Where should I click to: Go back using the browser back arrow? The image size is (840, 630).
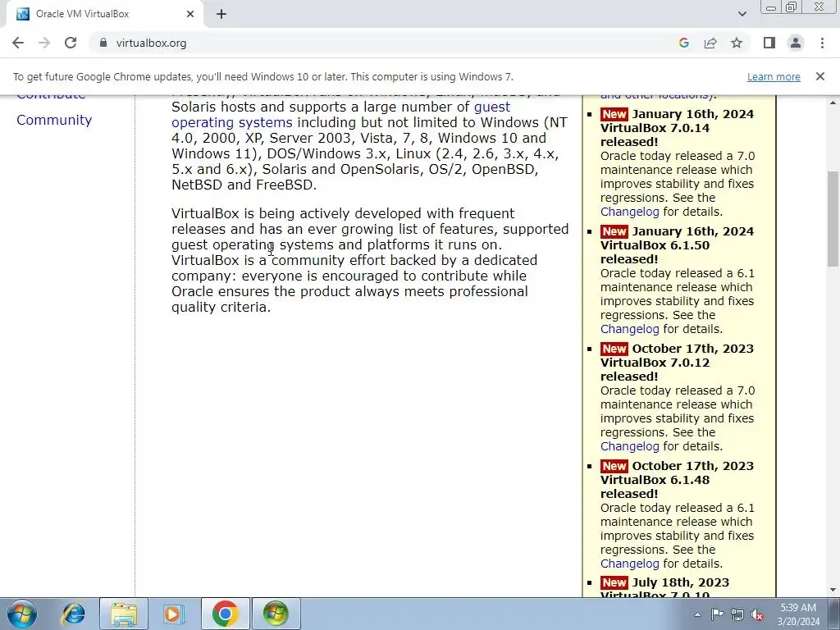[18, 43]
